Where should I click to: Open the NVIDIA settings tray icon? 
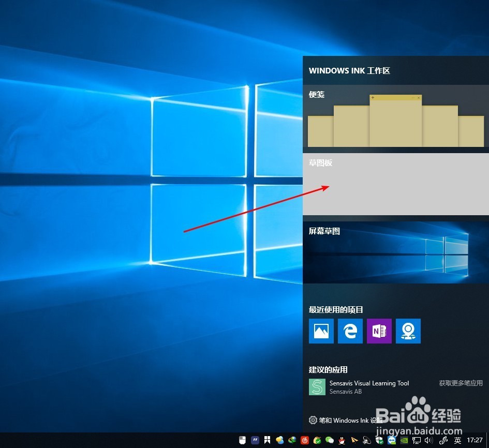(x=404, y=440)
